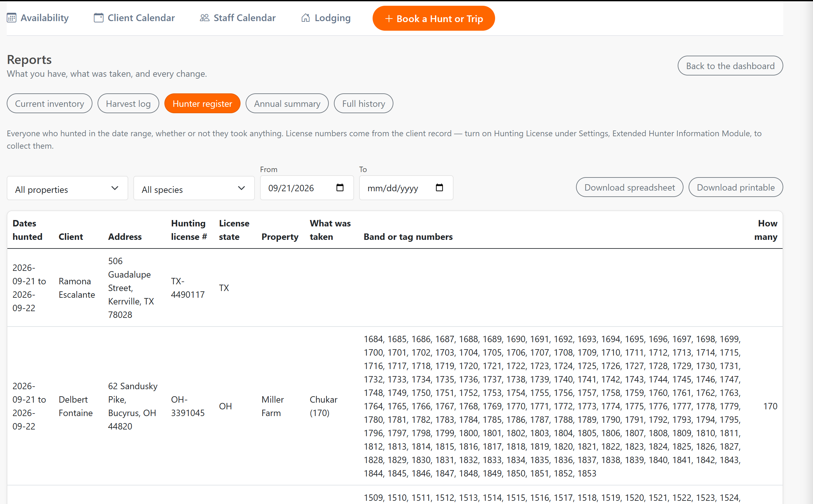Click the From date field 09/21/2026
The height and width of the screenshot is (504, 813).
[307, 188]
